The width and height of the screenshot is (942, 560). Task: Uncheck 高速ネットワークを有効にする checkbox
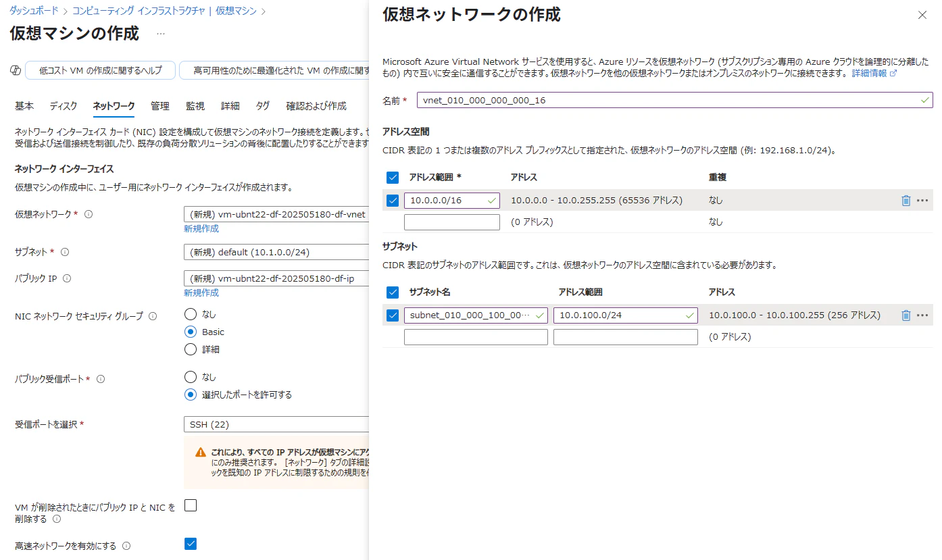click(191, 544)
